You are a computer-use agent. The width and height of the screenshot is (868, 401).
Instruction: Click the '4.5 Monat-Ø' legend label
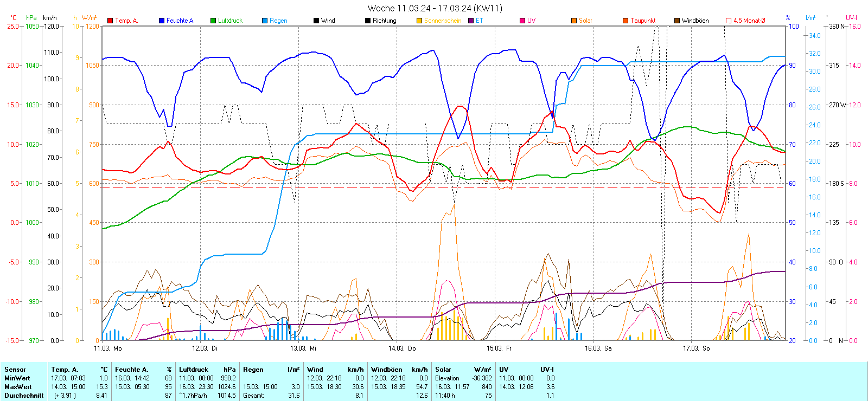pos(749,21)
